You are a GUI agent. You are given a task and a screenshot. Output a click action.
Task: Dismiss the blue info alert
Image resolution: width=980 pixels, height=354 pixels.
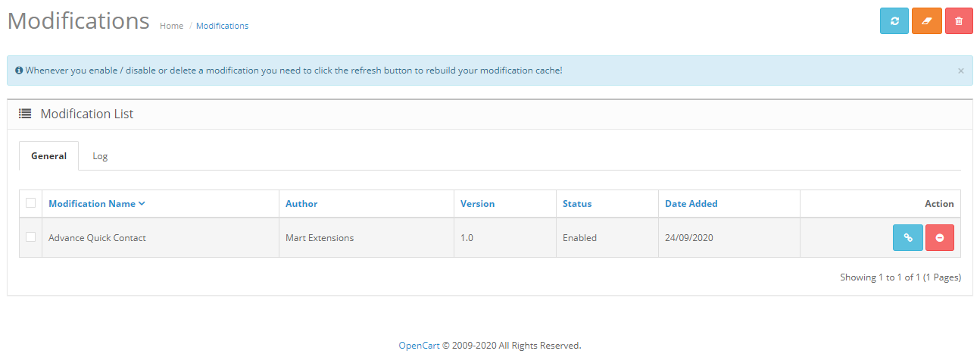[x=961, y=70]
